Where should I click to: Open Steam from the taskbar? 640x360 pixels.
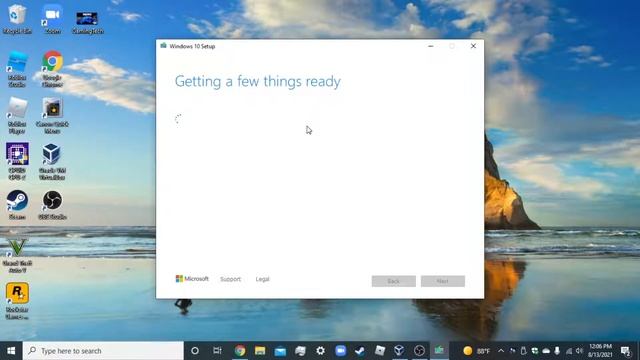[360, 351]
